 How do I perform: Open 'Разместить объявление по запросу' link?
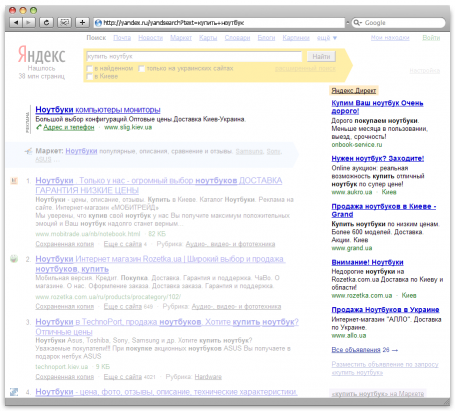[x=385, y=368]
